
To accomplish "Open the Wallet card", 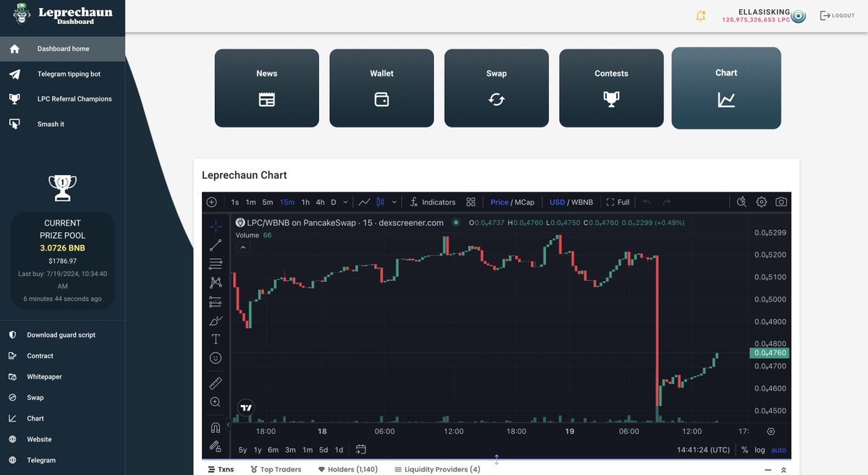I will tap(382, 88).
